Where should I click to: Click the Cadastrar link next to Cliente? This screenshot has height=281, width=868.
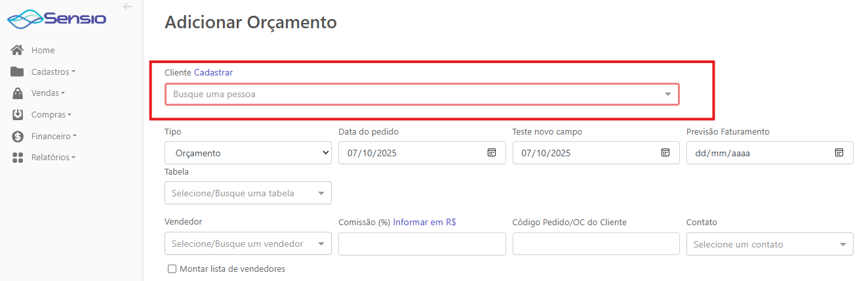click(213, 72)
